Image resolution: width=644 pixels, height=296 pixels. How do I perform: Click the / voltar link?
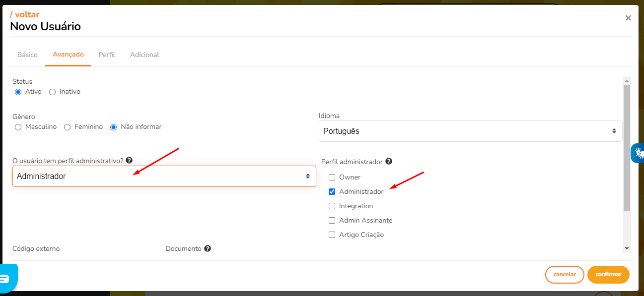pyautogui.click(x=25, y=14)
